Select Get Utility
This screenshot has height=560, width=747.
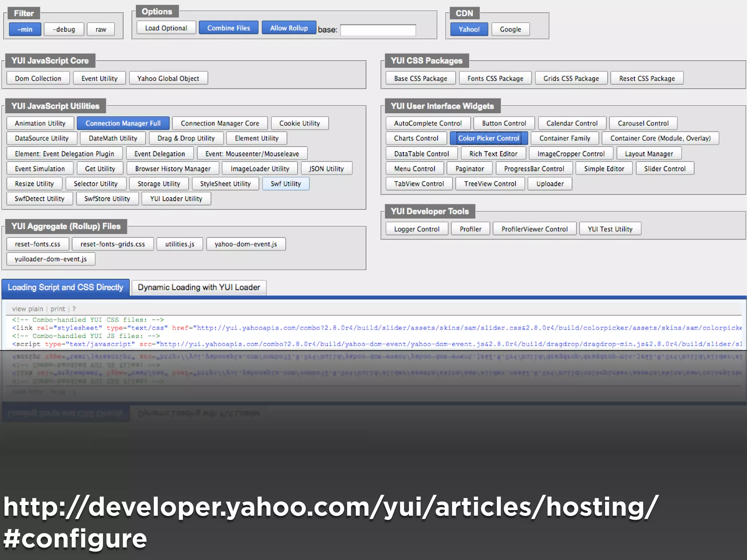pyautogui.click(x=100, y=168)
